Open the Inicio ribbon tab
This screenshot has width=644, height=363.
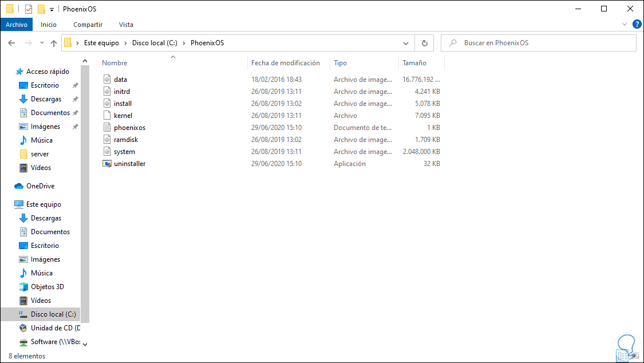[49, 25]
